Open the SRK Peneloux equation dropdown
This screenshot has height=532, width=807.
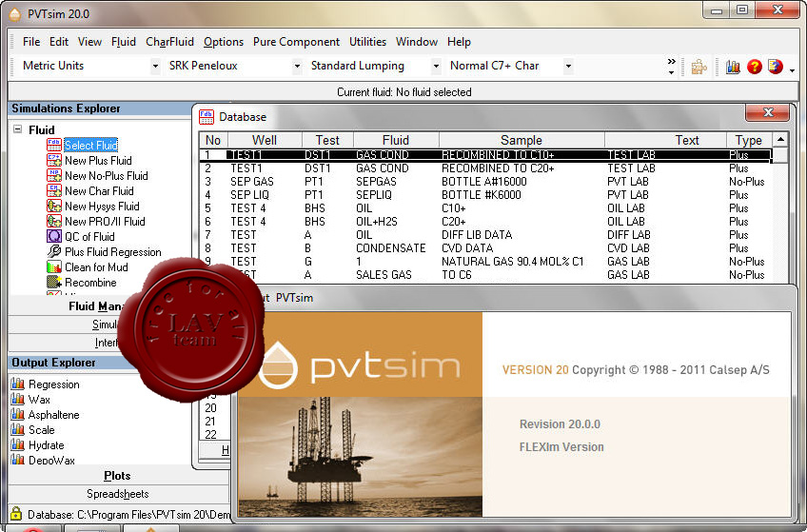(x=297, y=66)
